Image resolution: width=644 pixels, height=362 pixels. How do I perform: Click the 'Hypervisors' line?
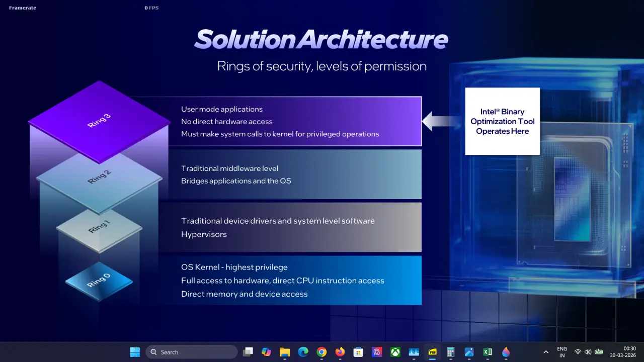click(x=204, y=234)
